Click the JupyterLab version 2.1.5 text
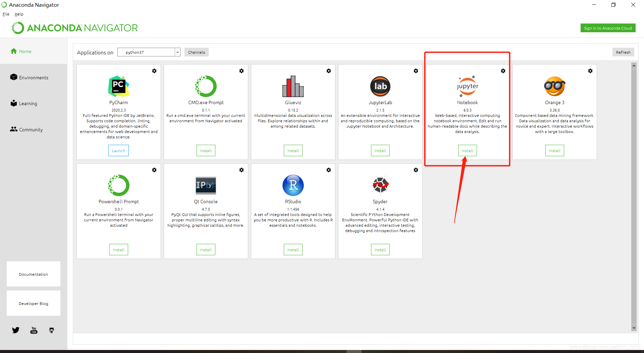Image resolution: width=644 pixels, height=353 pixels. (x=380, y=110)
